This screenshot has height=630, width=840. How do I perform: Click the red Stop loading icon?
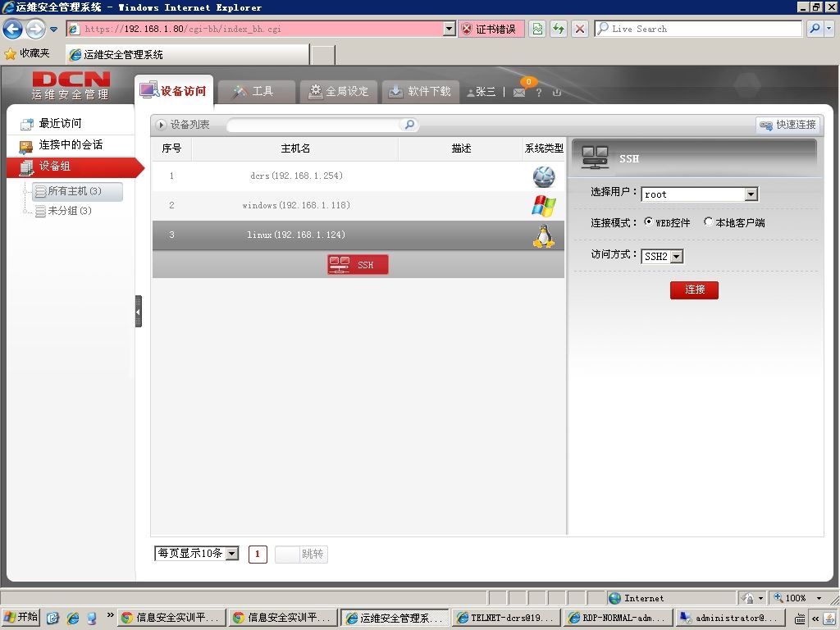pos(580,29)
